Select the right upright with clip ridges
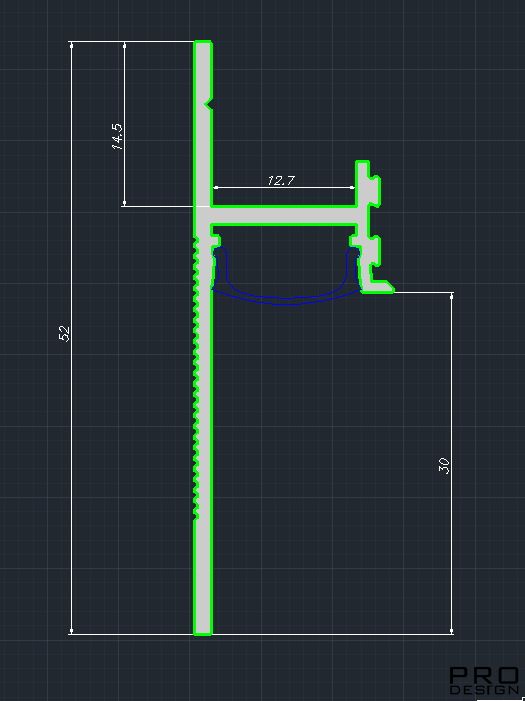Image resolution: width=525 pixels, height=701 pixels. tap(368, 226)
